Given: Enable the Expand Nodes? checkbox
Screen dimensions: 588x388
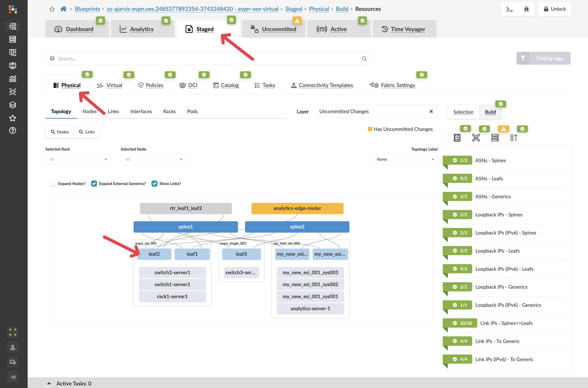Looking at the screenshot, I should pos(53,184).
